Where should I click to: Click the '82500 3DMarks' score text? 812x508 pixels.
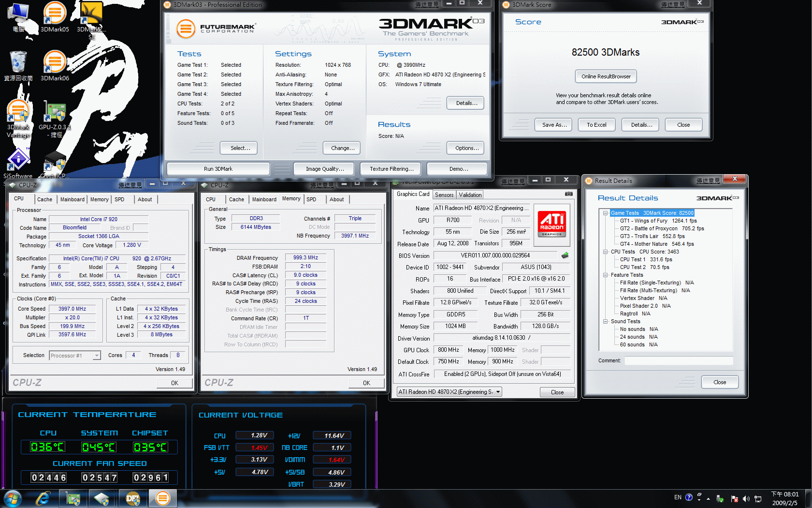[606, 52]
